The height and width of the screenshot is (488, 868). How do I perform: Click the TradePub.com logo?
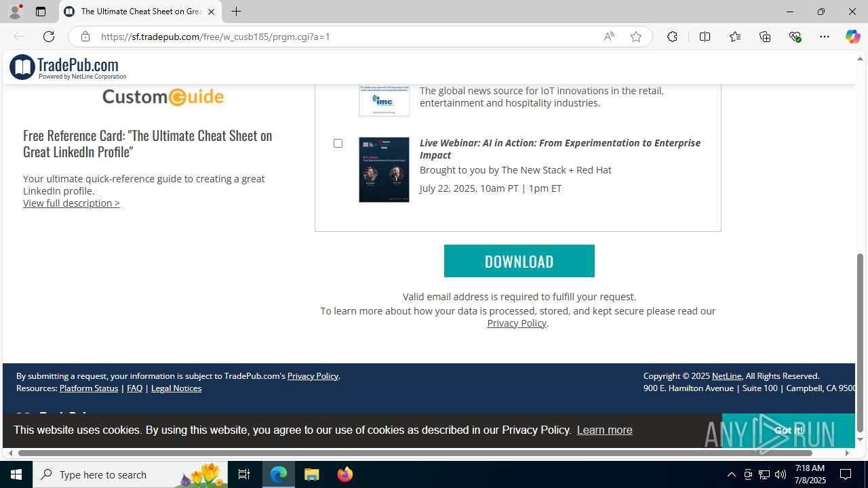click(x=68, y=67)
